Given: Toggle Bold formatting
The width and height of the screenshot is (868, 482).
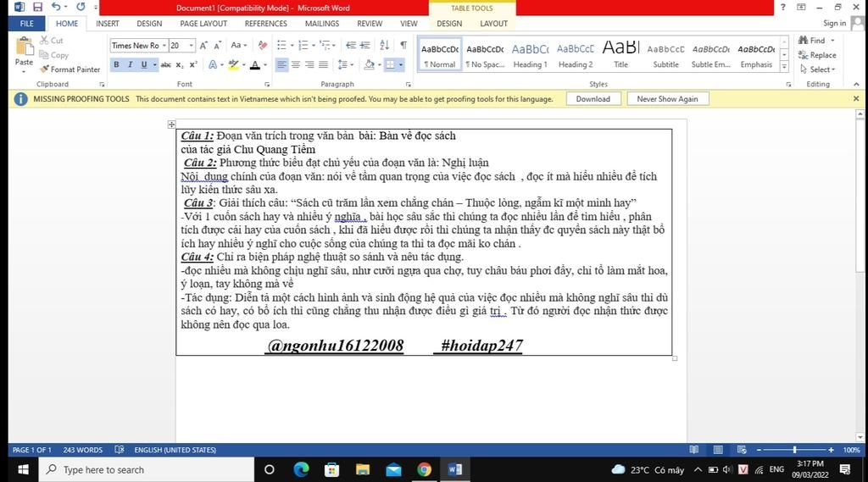Looking at the screenshot, I should [x=116, y=65].
